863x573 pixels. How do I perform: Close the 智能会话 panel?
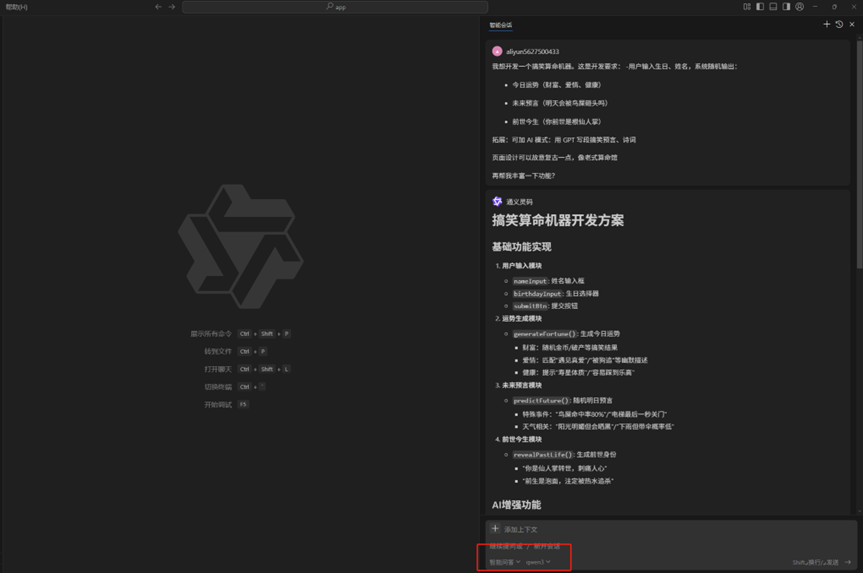[852, 24]
